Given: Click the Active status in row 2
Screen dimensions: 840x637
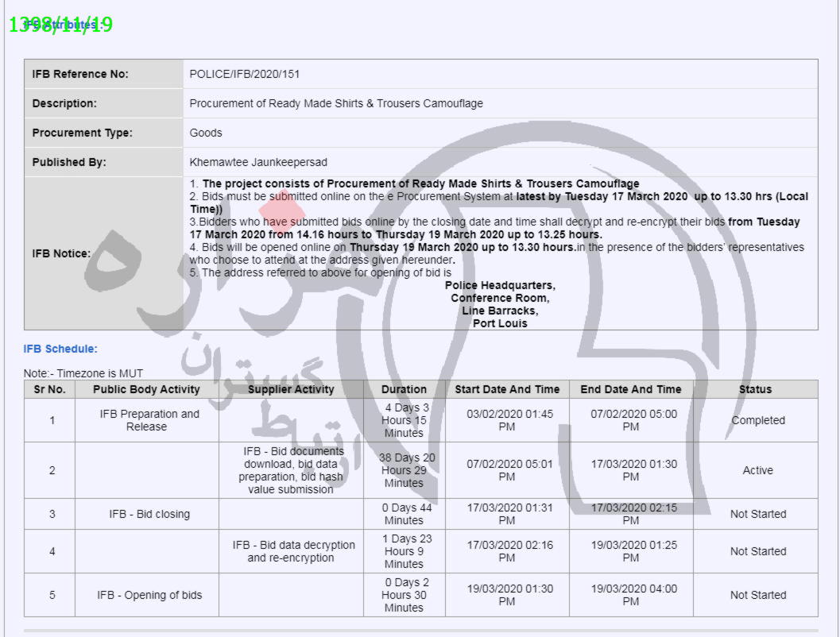Looking at the screenshot, I should click(x=757, y=470).
